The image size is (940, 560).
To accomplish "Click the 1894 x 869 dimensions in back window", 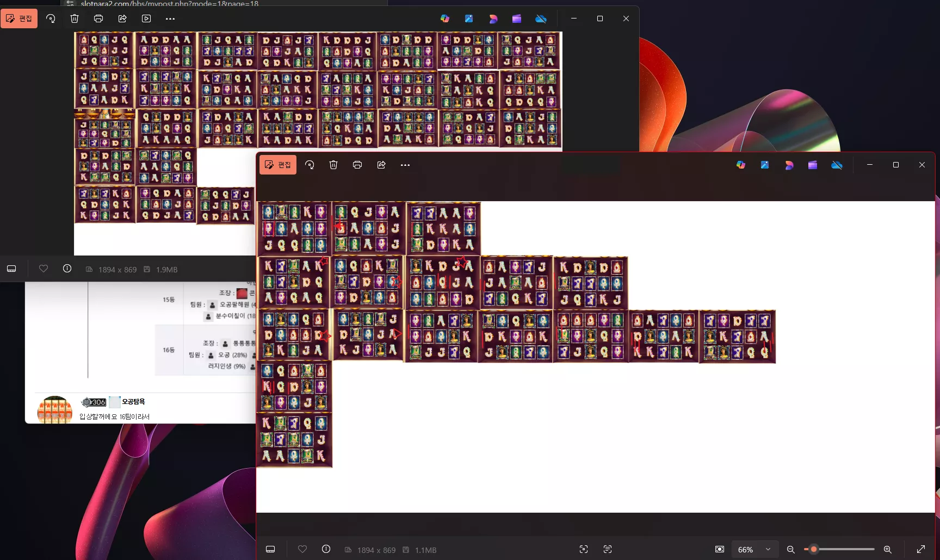I will [x=117, y=270].
